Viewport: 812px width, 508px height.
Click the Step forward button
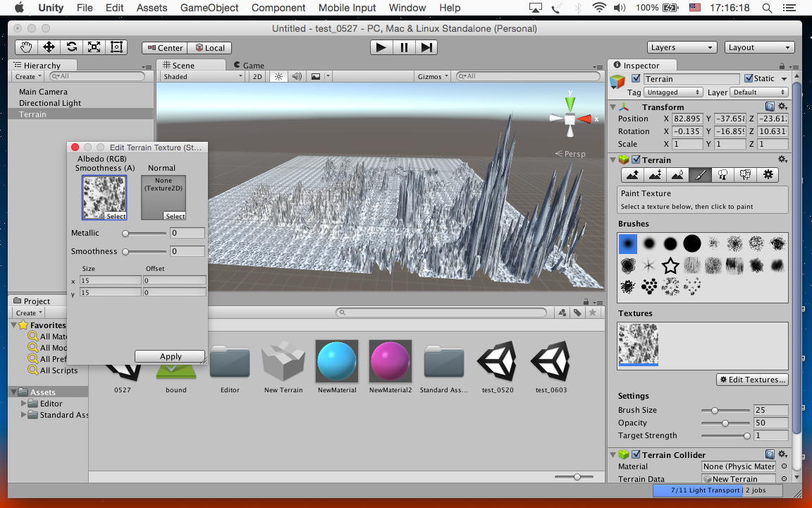click(x=426, y=47)
